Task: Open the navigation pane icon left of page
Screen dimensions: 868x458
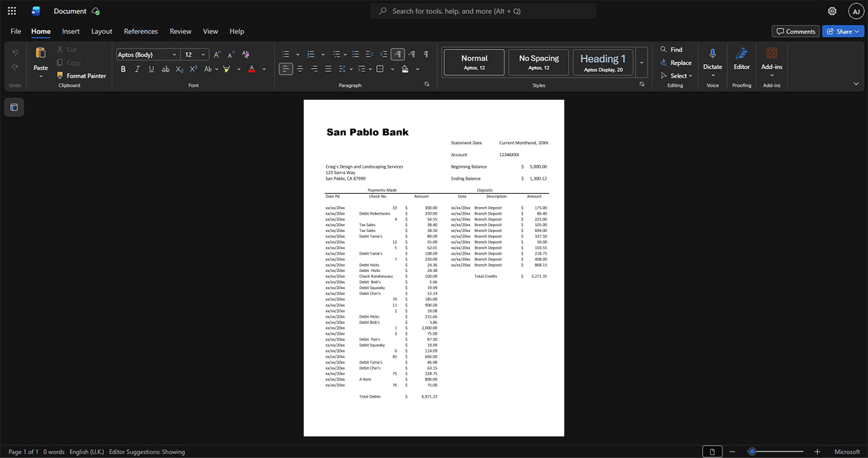Action: pos(14,107)
